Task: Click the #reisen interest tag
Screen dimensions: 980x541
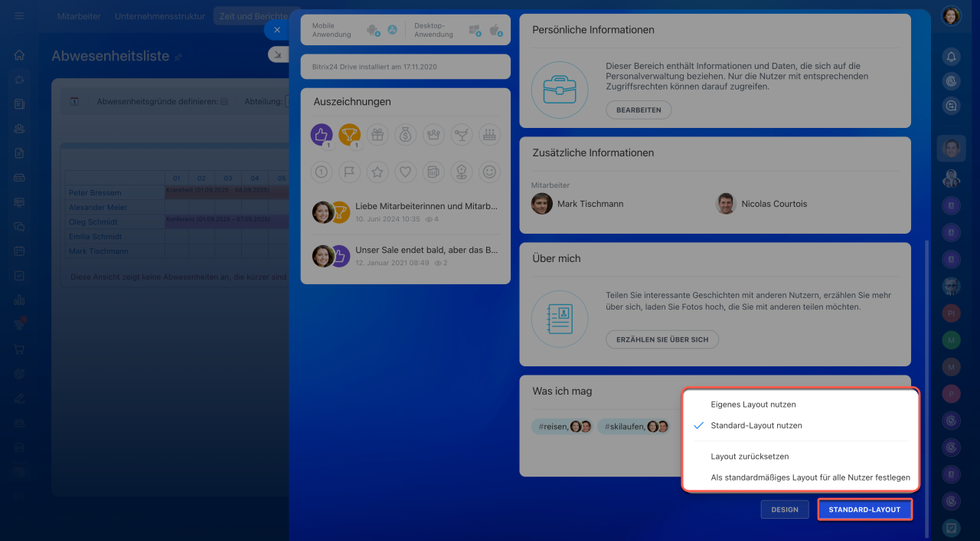Action: click(551, 427)
